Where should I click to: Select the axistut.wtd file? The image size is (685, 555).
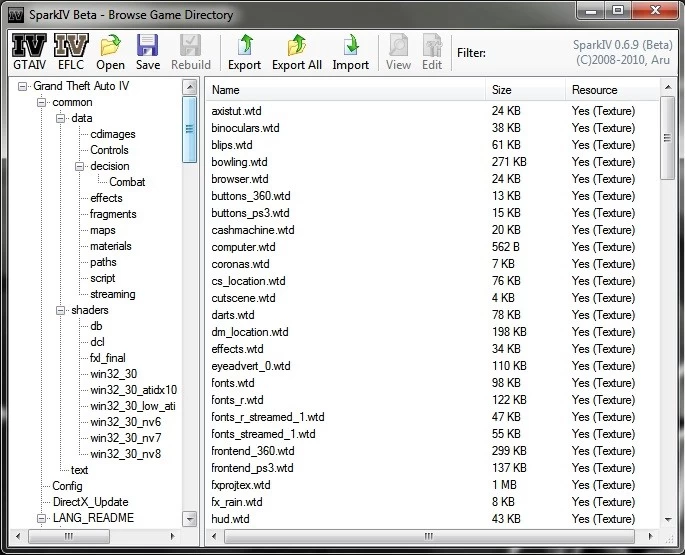point(236,111)
